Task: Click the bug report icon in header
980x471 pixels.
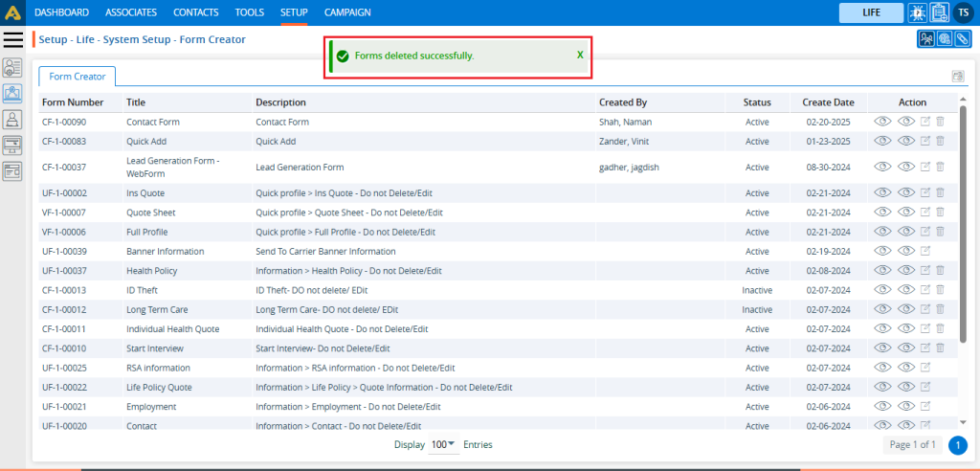Action: click(917, 12)
